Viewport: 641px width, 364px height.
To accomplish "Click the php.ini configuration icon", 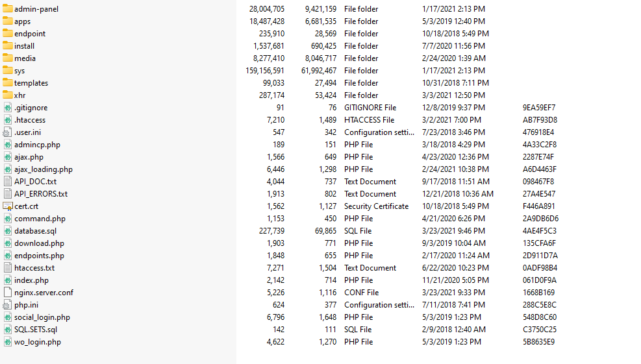I will click(8, 305).
